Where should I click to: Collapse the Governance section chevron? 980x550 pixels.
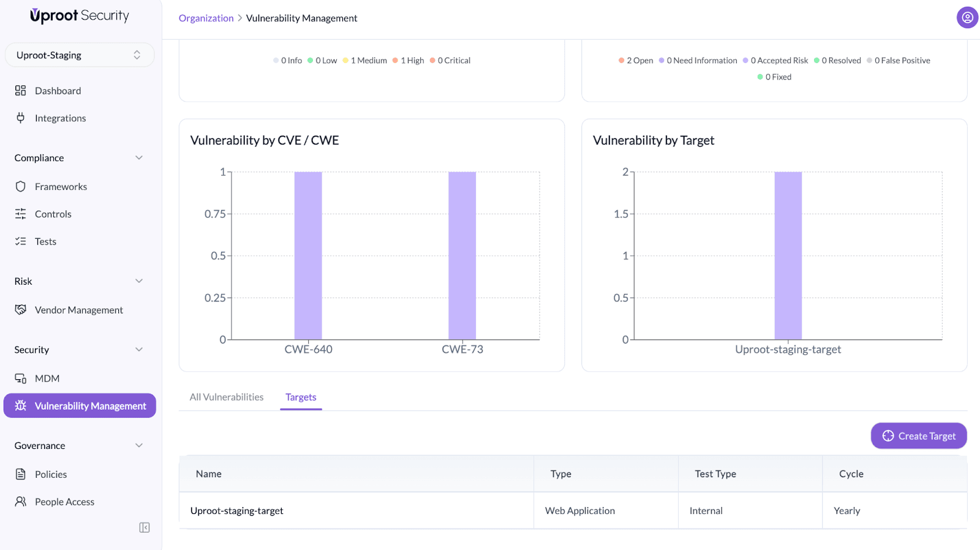point(139,445)
